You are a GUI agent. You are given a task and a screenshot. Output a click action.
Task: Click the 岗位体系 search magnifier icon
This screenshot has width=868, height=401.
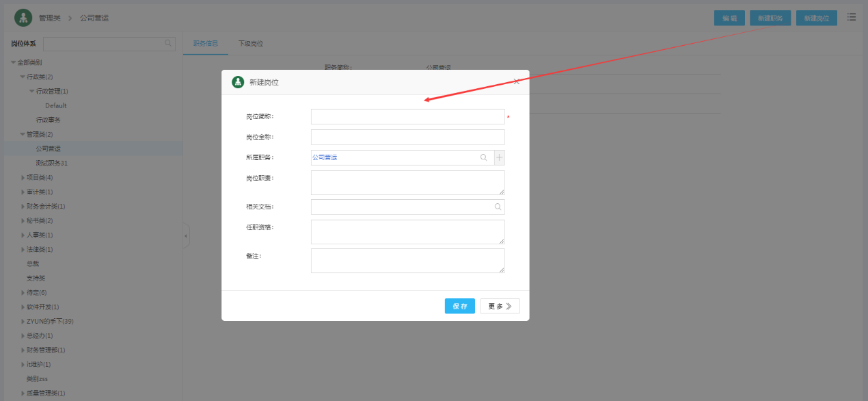(x=168, y=43)
